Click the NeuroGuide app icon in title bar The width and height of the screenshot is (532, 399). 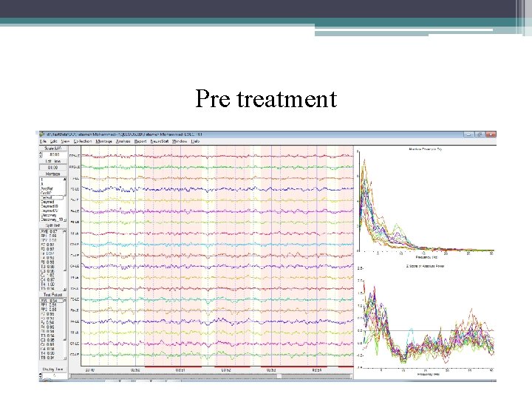tap(42, 134)
